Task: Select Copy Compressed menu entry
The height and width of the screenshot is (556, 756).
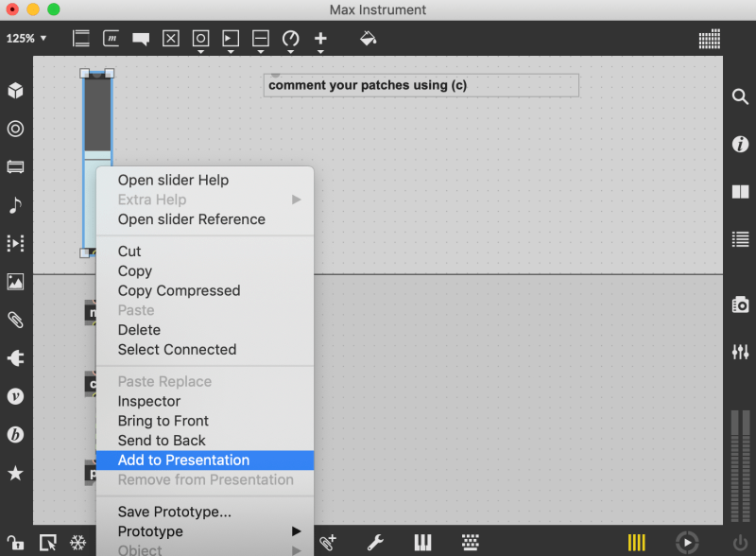Action: coord(205,290)
